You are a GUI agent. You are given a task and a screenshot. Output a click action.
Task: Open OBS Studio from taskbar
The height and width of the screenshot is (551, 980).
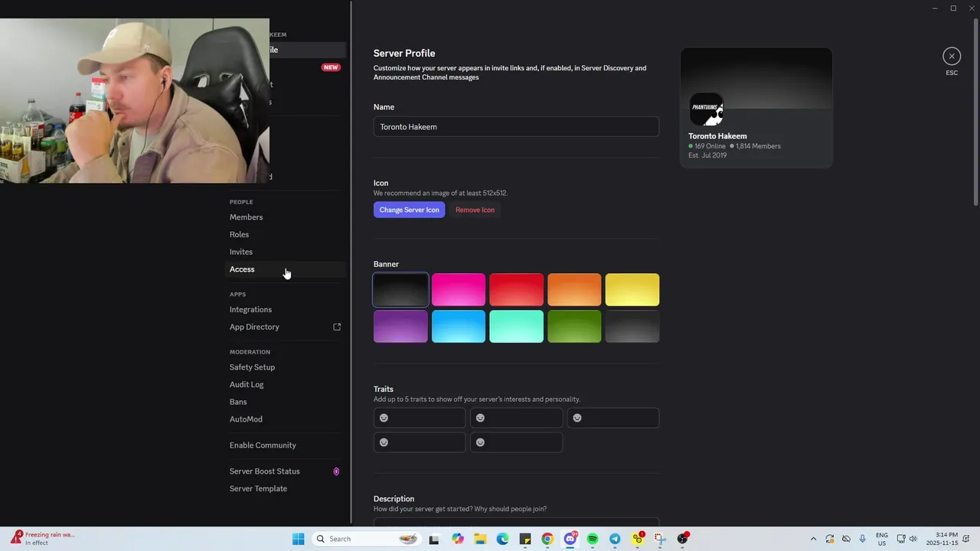coord(682,539)
